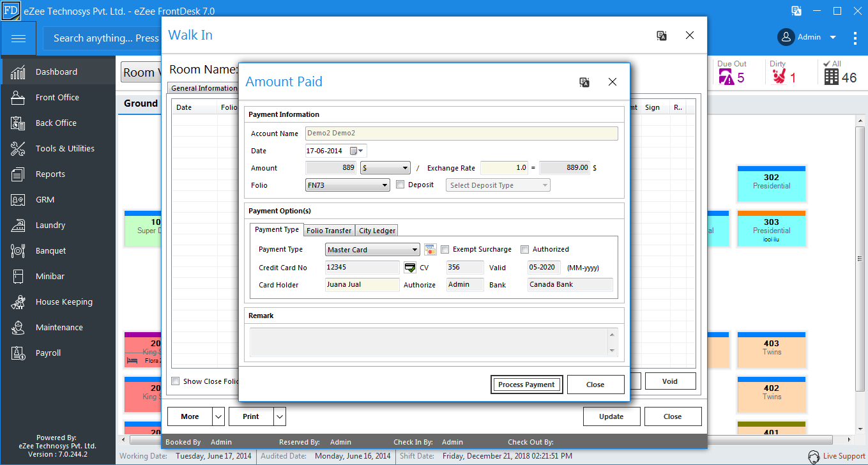868x465 pixels.
Task: Click the credit card swipe icon
Action: 430,249
